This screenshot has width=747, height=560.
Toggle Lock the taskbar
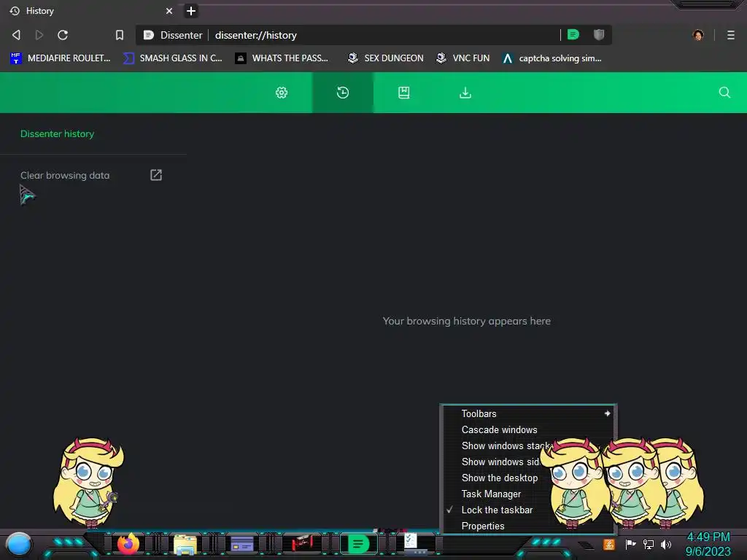pyautogui.click(x=495, y=510)
